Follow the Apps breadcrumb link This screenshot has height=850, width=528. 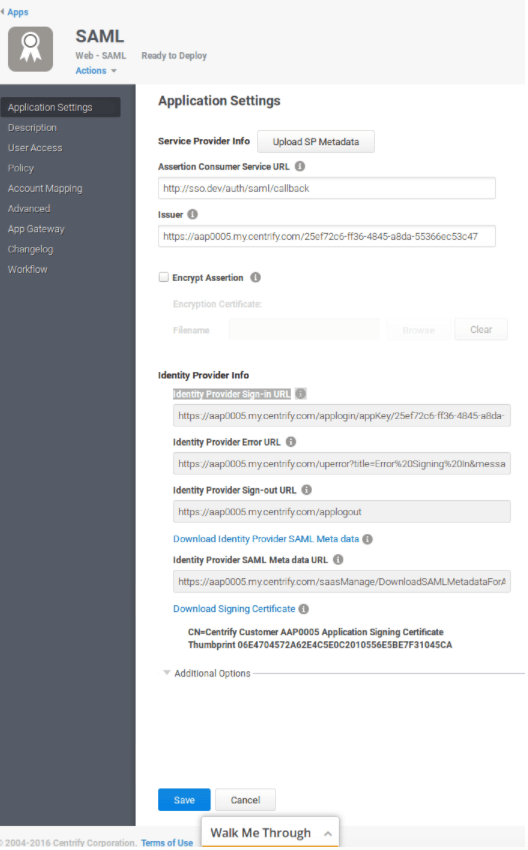(18, 12)
